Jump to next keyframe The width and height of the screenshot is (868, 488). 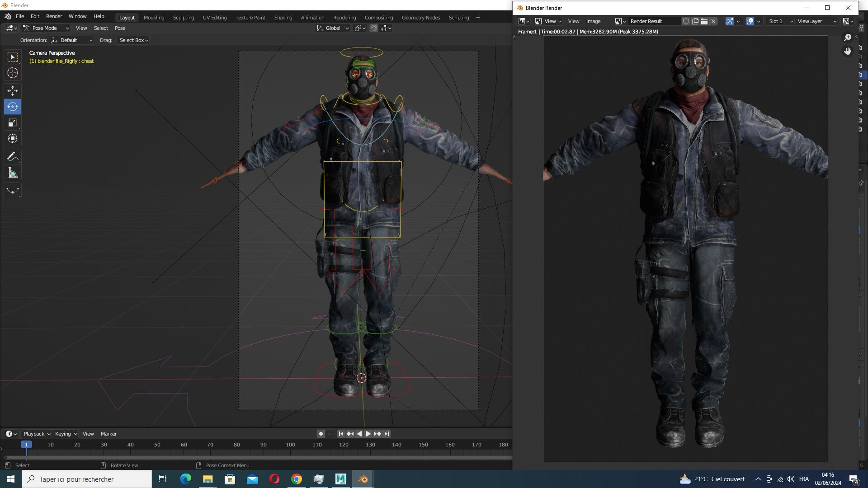click(377, 434)
